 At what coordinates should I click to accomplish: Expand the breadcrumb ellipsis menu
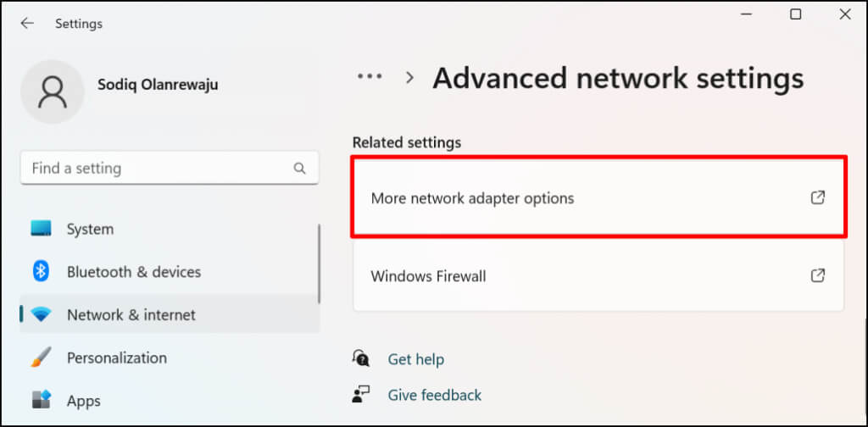click(x=370, y=77)
